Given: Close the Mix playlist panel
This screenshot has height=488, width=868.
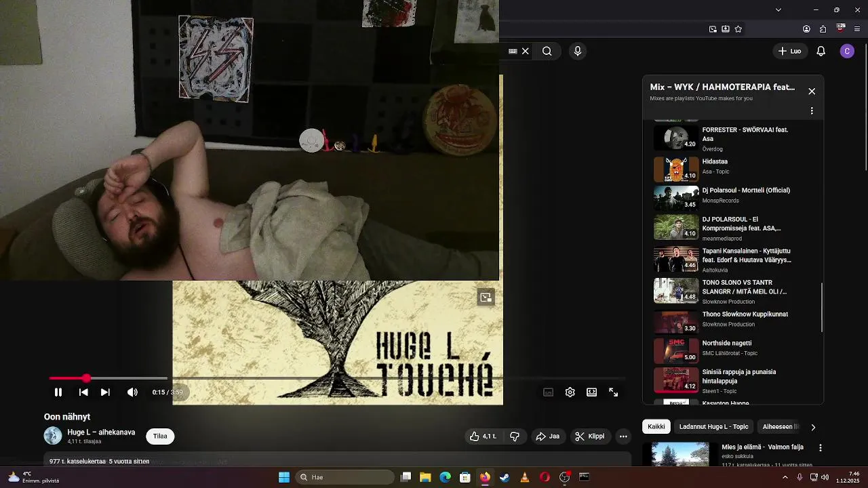Looking at the screenshot, I should tap(812, 91).
